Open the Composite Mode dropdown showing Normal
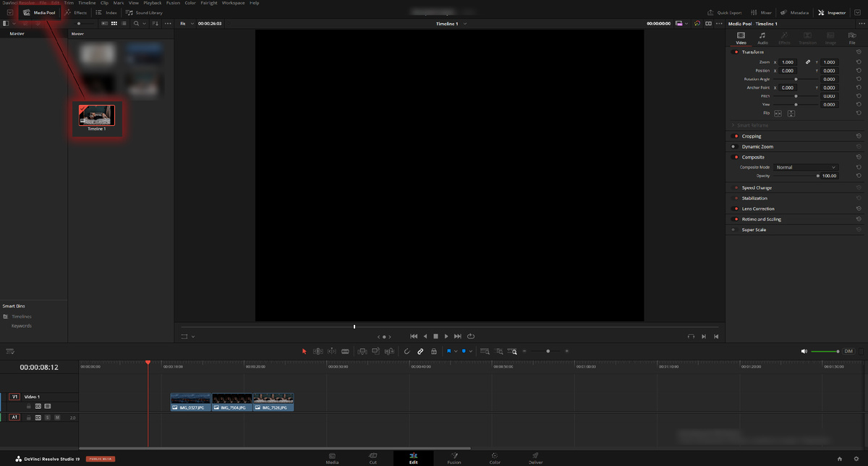This screenshot has width=868, height=466. coord(805,166)
